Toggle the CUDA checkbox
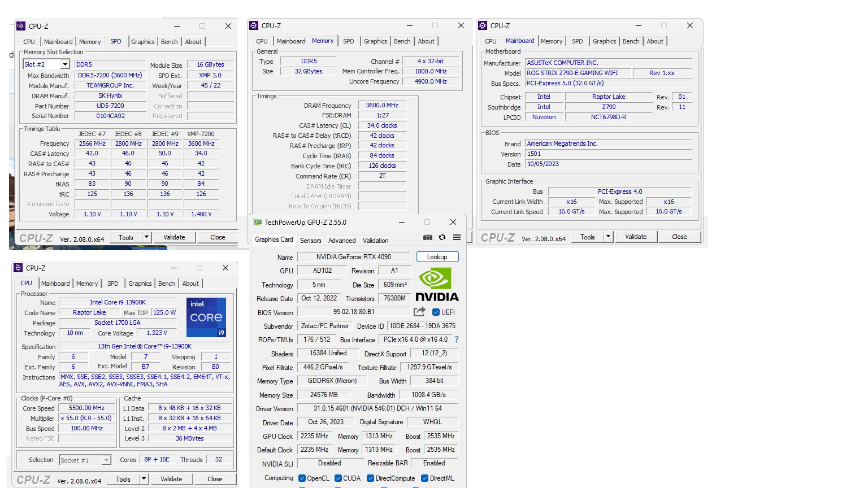This screenshot has width=868, height=488. click(x=338, y=478)
